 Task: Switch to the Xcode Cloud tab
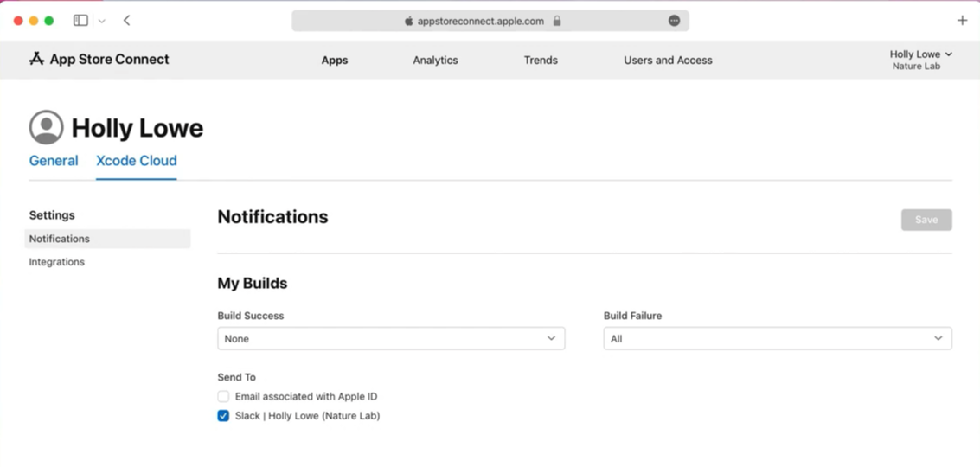tap(137, 161)
